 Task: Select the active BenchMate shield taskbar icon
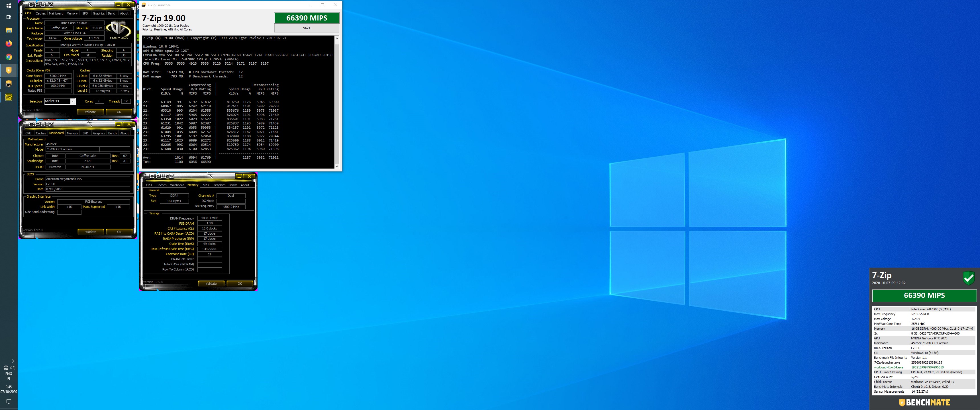[x=9, y=70]
